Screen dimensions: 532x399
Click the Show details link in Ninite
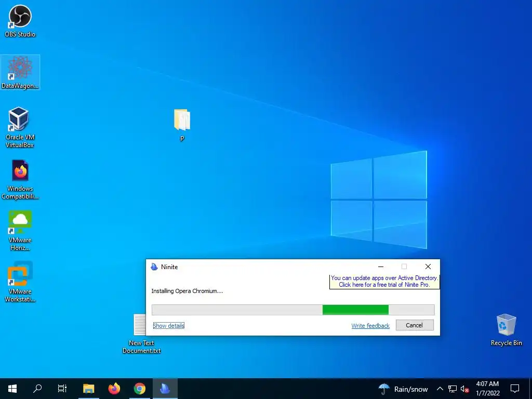coord(169,326)
